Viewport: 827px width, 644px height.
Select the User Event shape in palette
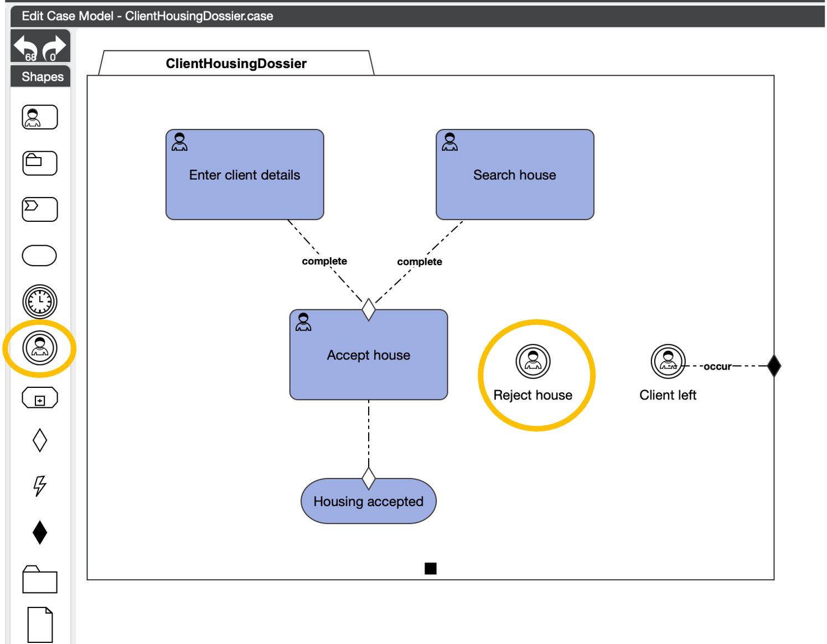[40, 348]
